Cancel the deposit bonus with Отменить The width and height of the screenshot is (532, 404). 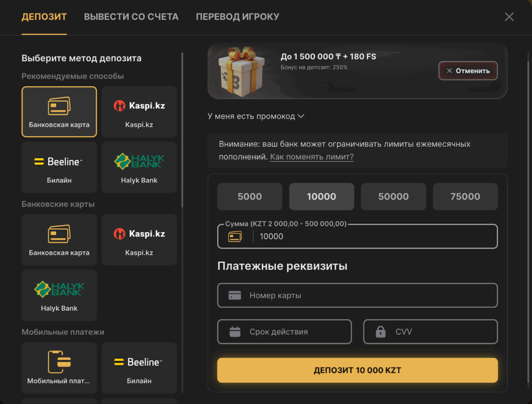(x=468, y=71)
